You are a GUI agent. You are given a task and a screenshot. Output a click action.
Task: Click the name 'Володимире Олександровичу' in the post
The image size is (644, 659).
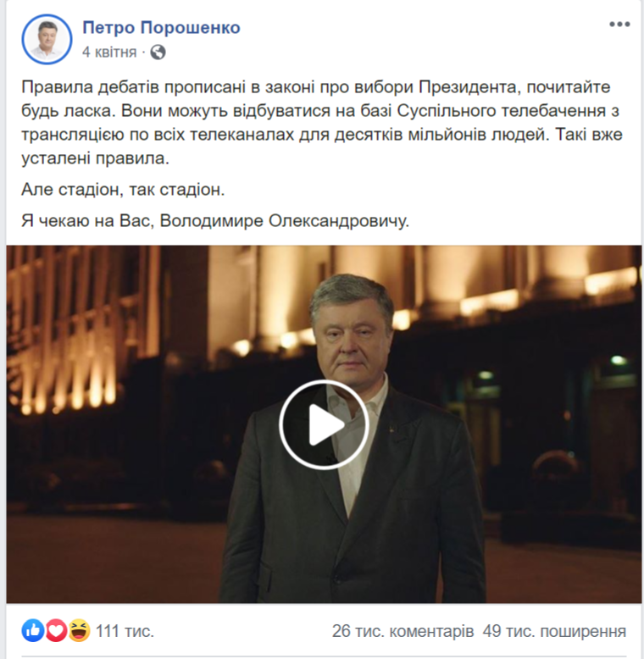(284, 220)
